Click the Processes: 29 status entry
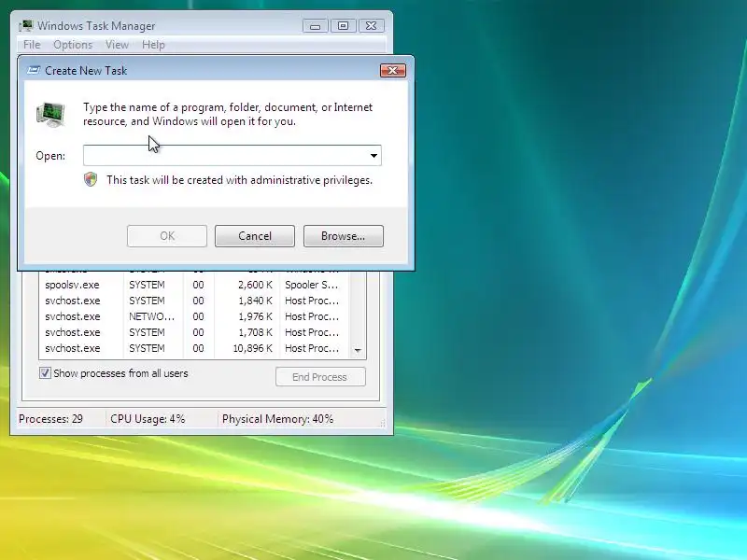The image size is (747, 560). 50,419
